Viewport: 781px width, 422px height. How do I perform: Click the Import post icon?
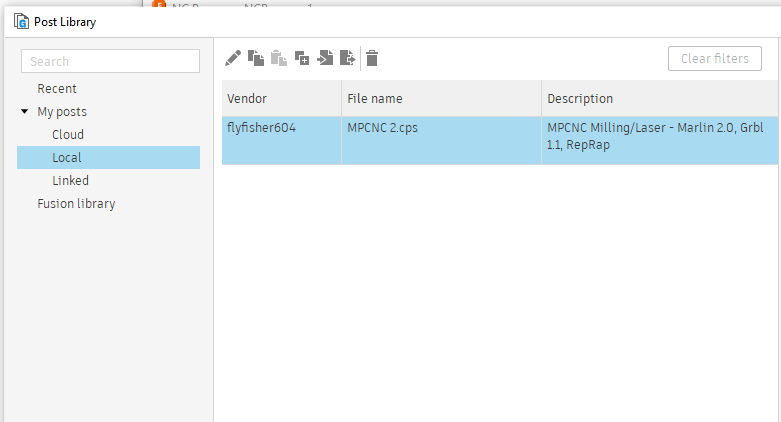click(x=325, y=58)
